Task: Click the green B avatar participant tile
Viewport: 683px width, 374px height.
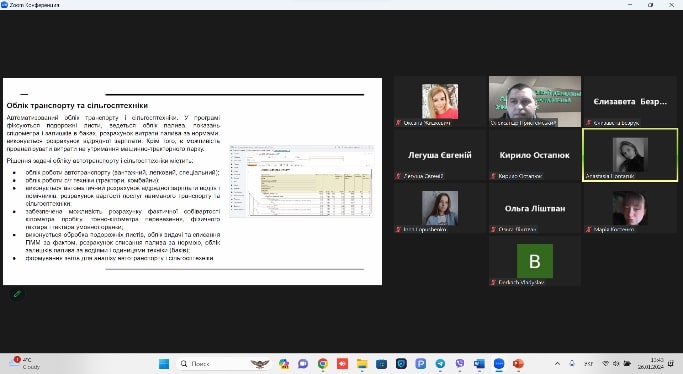Action: [534, 261]
